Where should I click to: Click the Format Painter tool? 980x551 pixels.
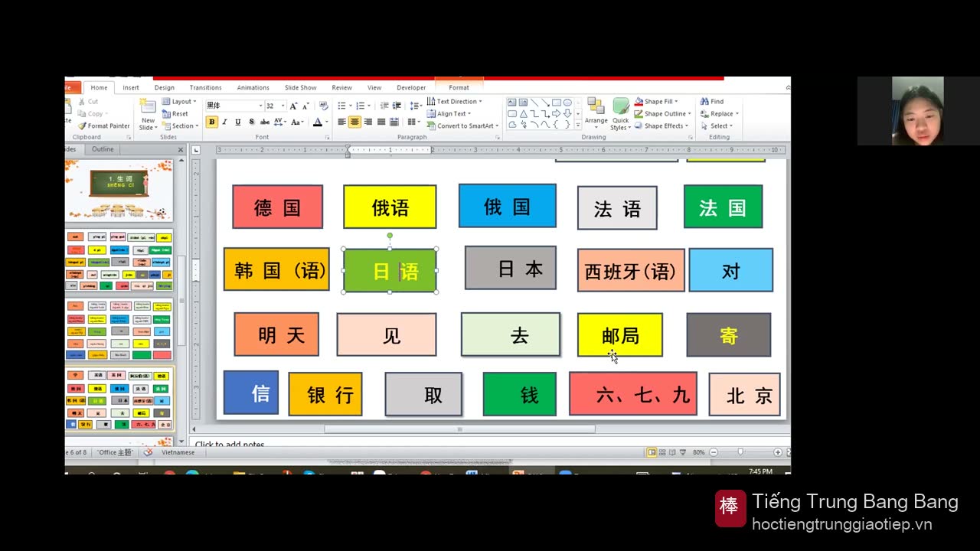(103, 126)
